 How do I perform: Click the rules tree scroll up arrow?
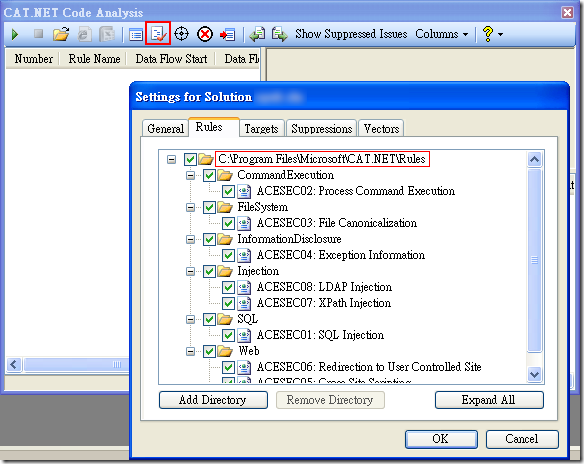(534, 160)
